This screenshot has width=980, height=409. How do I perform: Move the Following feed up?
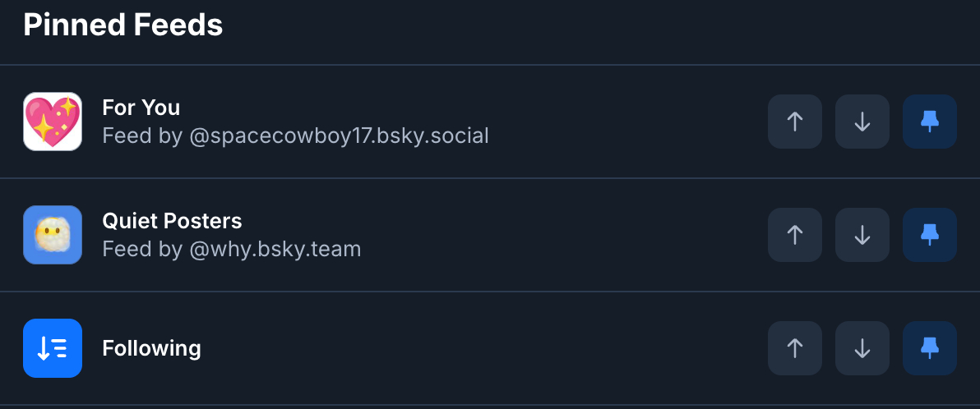795,348
